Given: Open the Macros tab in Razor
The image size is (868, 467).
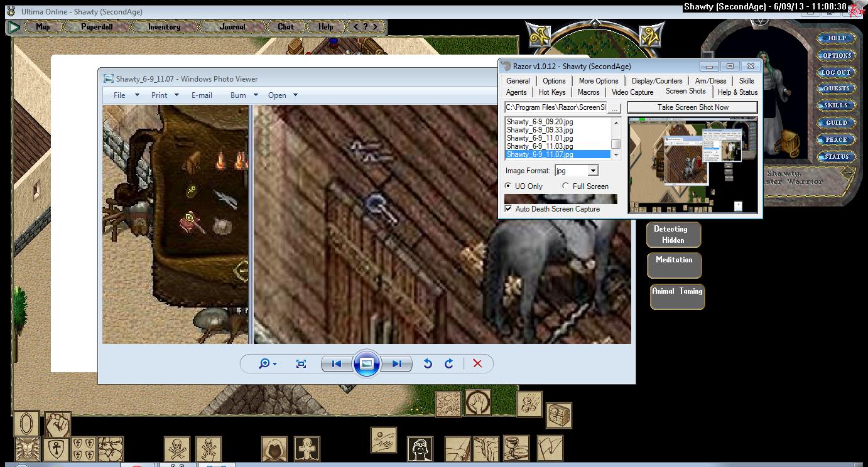Looking at the screenshot, I should pos(589,92).
